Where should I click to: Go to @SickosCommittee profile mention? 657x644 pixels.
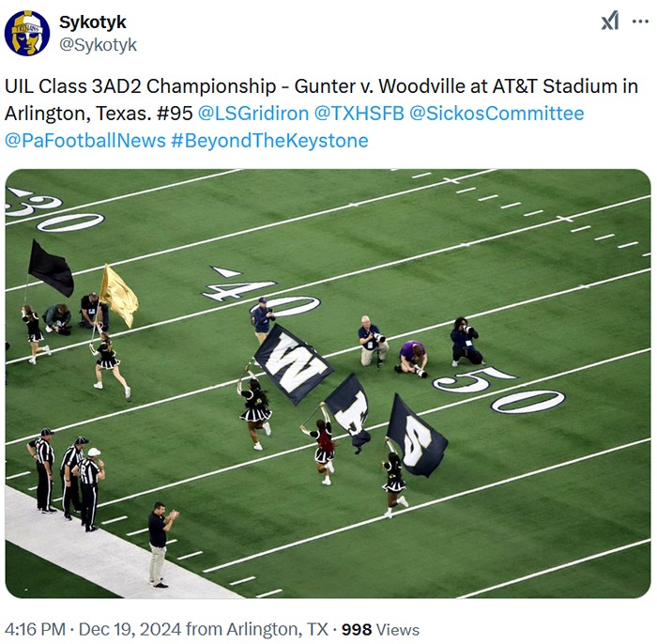tap(497, 114)
